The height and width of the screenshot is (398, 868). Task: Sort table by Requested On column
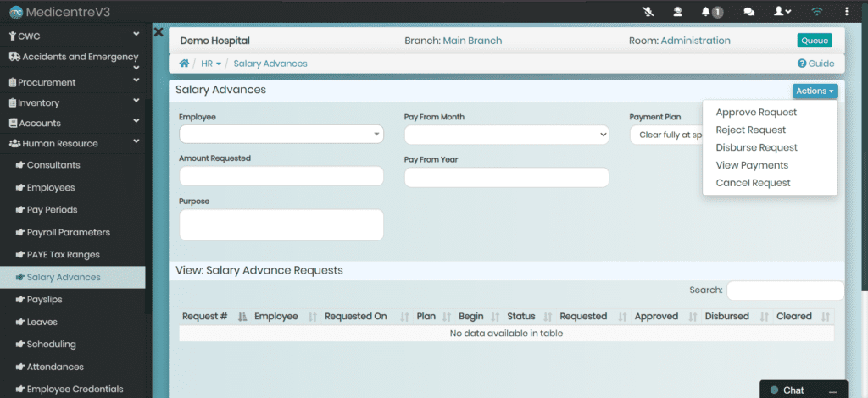(366, 317)
